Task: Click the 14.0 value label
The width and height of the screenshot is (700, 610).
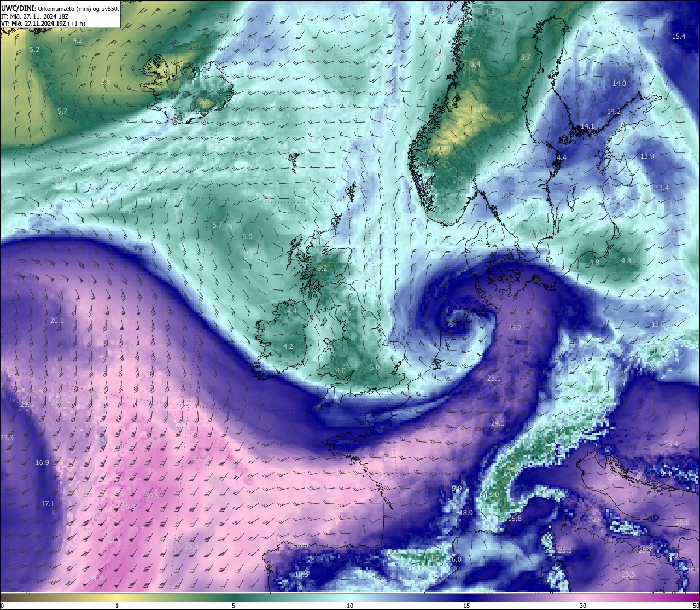Action: [619, 84]
